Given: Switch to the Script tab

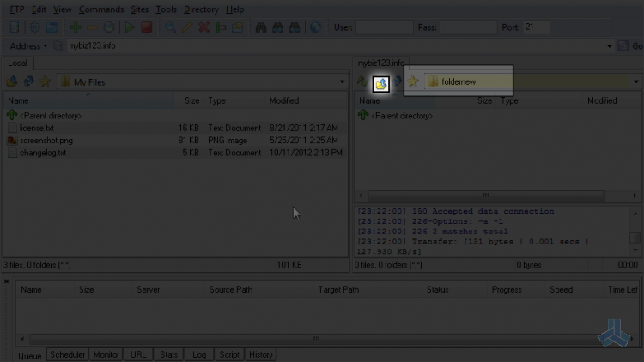Looking at the screenshot, I should coord(229,354).
